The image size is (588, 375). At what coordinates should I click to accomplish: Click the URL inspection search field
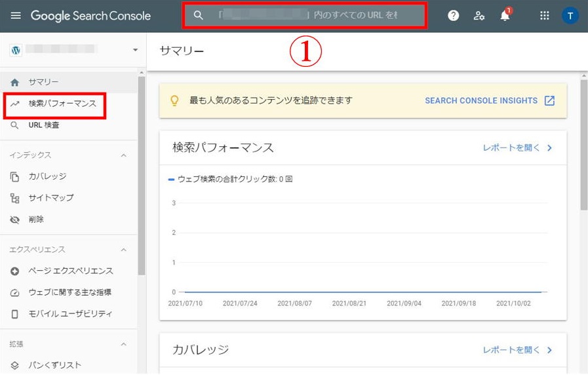[x=308, y=15]
